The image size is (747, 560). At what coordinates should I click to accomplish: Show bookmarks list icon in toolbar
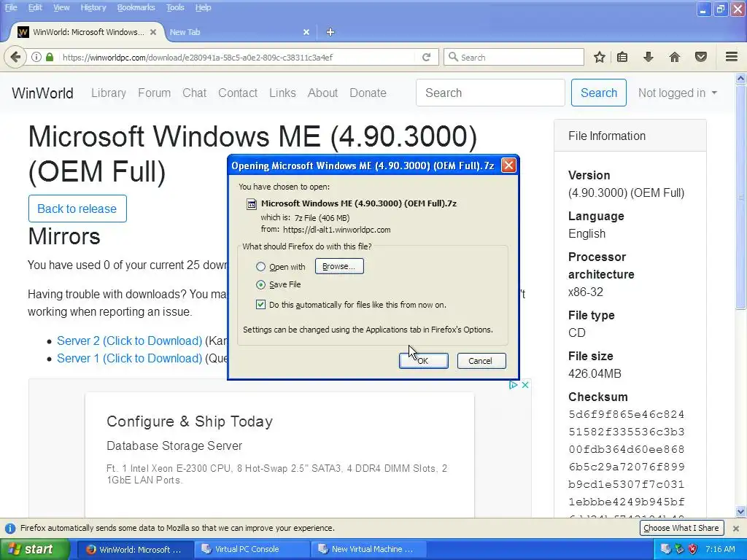click(622, 57)
